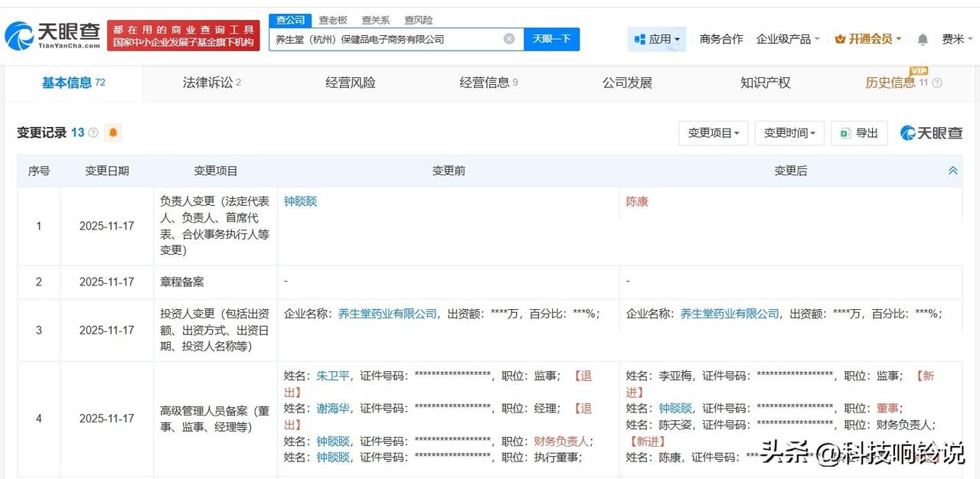Switch to 查关系 search tab
The height and width of the screenshot is (479, 980).
click(376, 20)
